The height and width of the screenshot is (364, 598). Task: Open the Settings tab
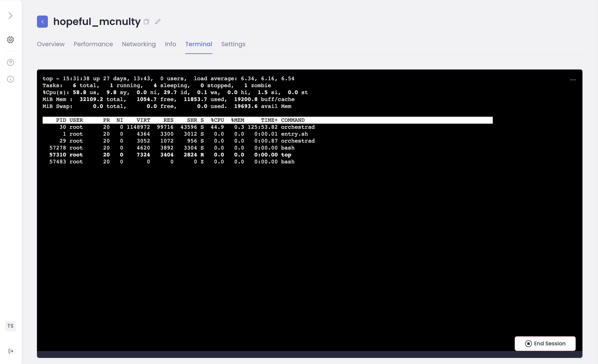click(x=233, y=44)
